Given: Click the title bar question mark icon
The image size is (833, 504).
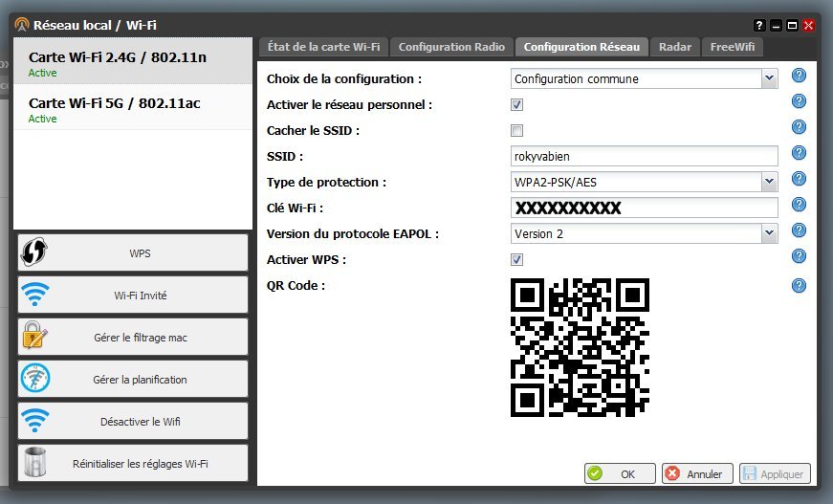Looking at the screenshot, I should pyautogui.click(x=759, y=25).
